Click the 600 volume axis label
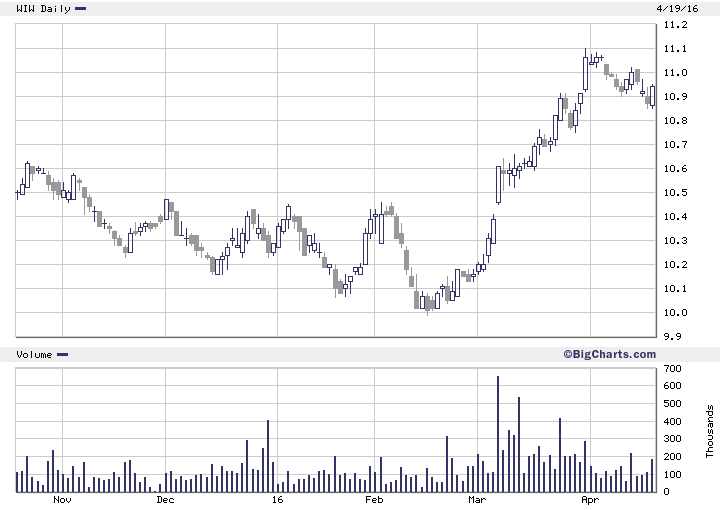The width and height of the screenshot is (720, 510). click(x=673, y=386)
